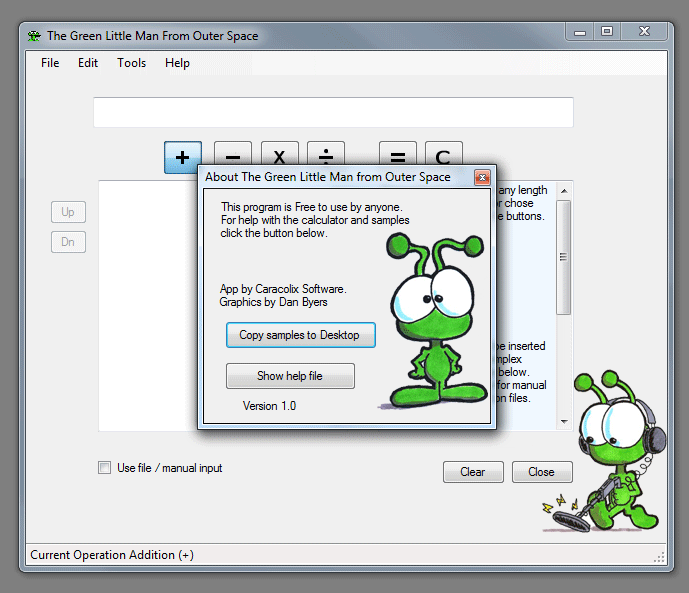This screenshot has height=593, width=689.
Task: Open the Edit menu
Action: (x=88, y=63)
